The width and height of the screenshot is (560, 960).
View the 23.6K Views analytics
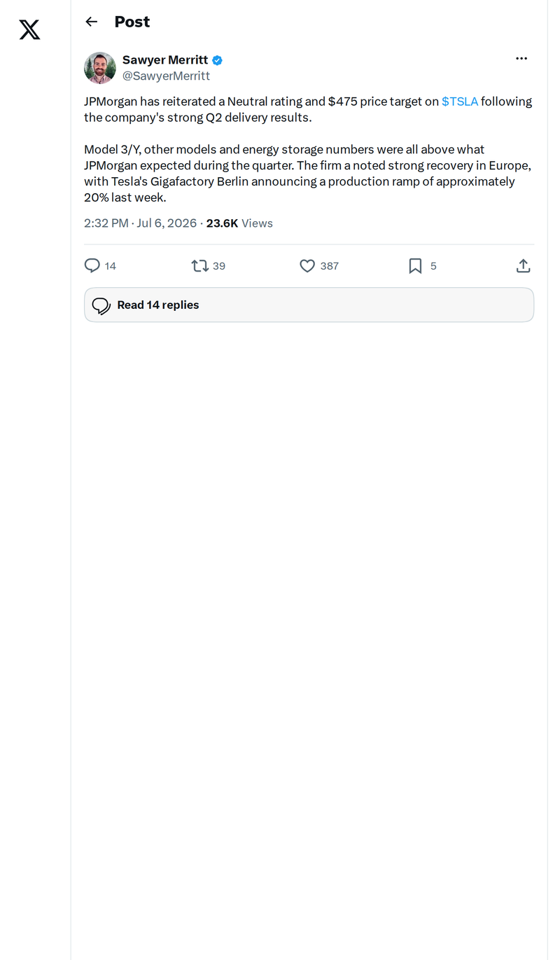click(x=239, y=223)
